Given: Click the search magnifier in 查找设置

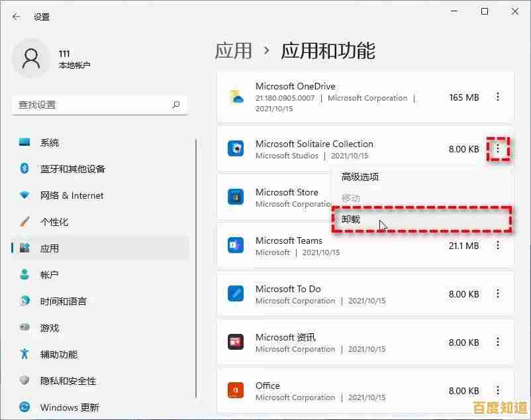Looking at the screenshot, I should [x=175, y=105].
